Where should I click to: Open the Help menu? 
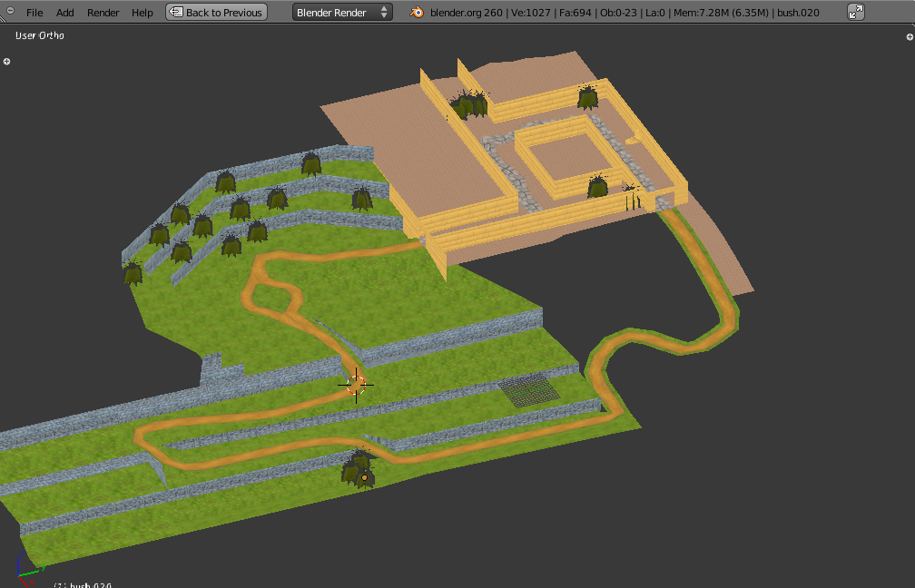(143, 13)
